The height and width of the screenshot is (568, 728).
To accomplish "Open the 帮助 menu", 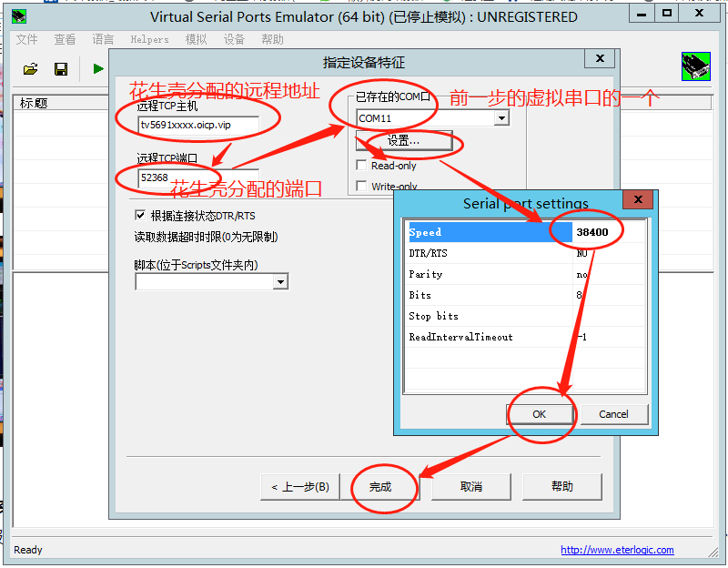I will tap(272, 39).
